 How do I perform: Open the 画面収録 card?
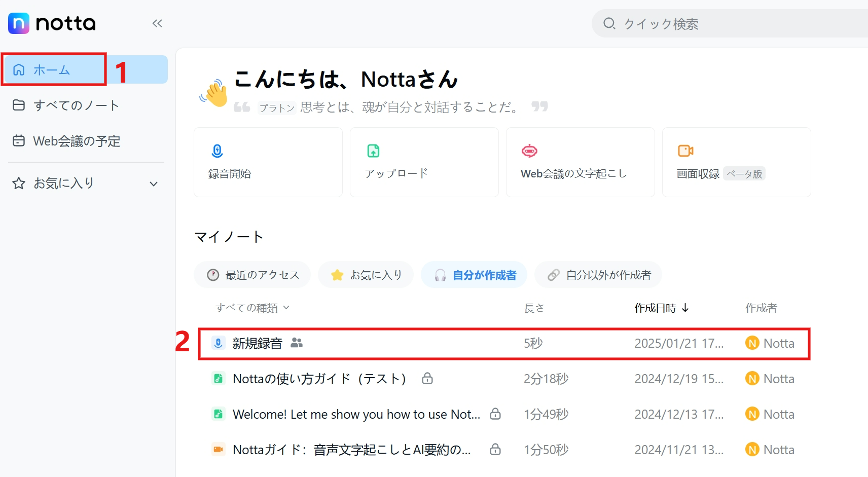[x=737, y=162]
